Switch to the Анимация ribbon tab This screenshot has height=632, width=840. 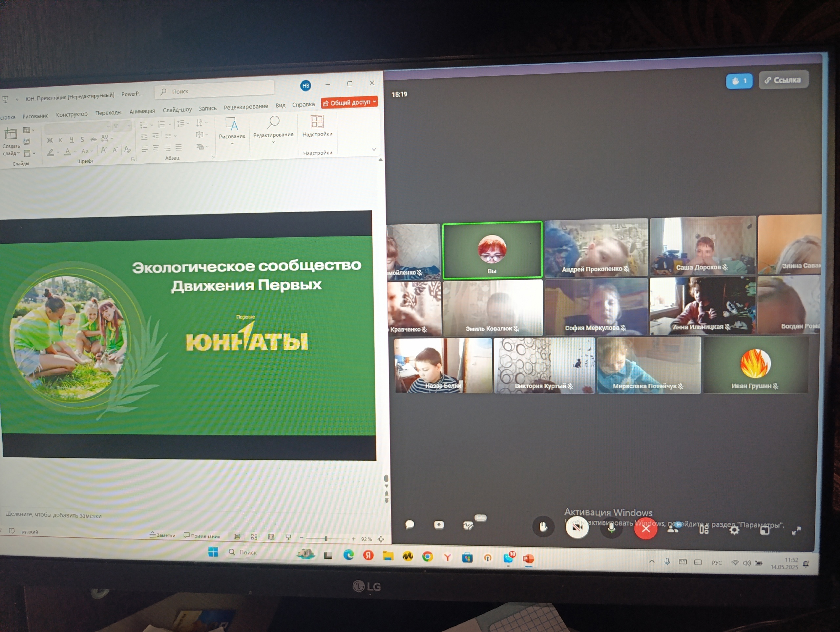point(142,111)
